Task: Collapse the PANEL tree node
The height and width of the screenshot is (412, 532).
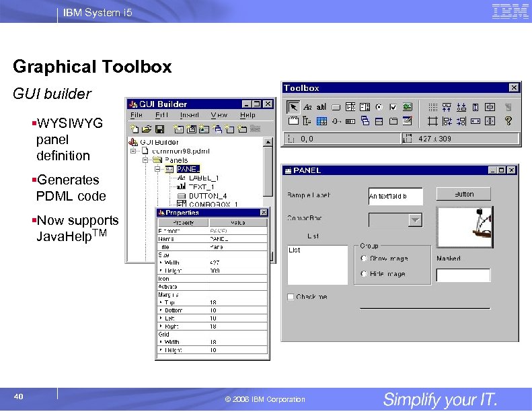Action: [x=157, y=169]
